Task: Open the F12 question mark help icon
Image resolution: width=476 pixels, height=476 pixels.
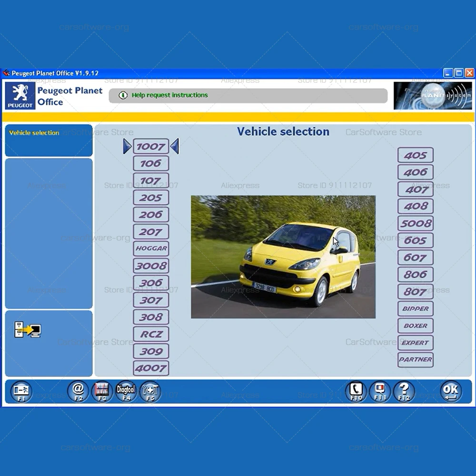Action: point(404,392)
